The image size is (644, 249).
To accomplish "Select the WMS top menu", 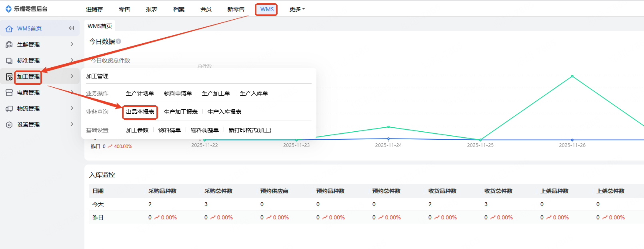I will point(267,9).
